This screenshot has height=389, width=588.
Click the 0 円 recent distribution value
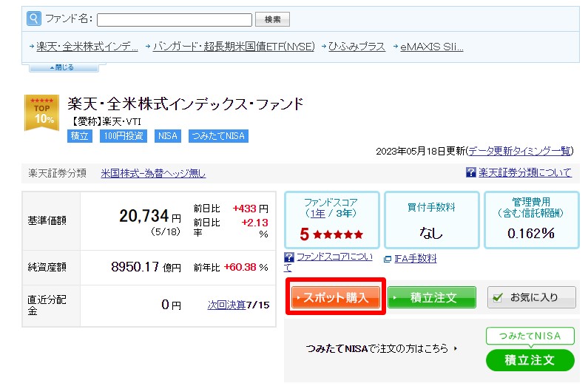click(x=172, y=305)
